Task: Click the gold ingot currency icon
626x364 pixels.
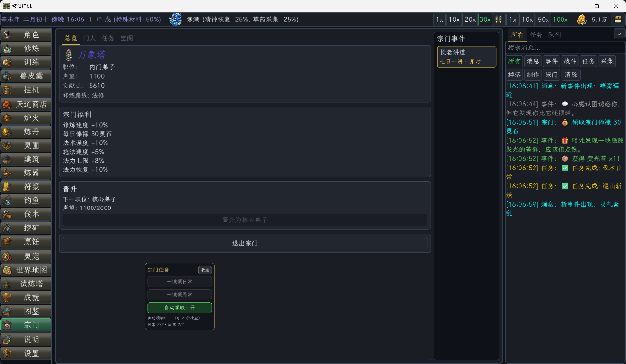Action: point(582,20)
